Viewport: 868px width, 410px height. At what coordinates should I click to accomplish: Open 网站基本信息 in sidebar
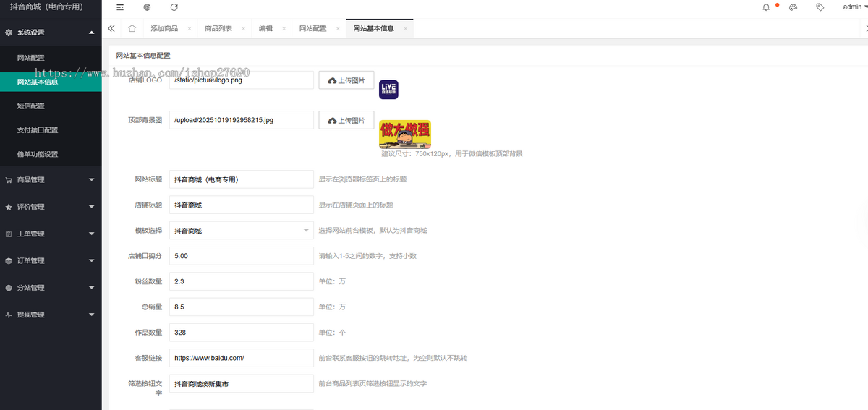pyautogui.click(x=51, y=82)
